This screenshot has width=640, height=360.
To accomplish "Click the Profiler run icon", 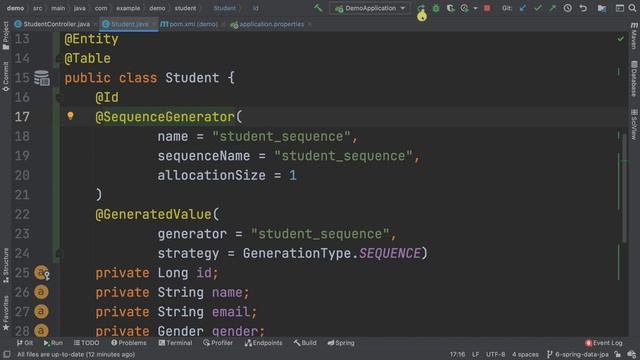I will (464, 8).
